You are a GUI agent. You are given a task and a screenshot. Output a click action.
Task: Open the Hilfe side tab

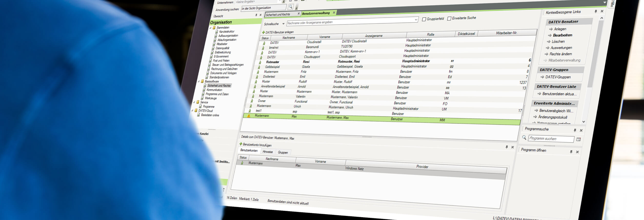coord(612,4)
